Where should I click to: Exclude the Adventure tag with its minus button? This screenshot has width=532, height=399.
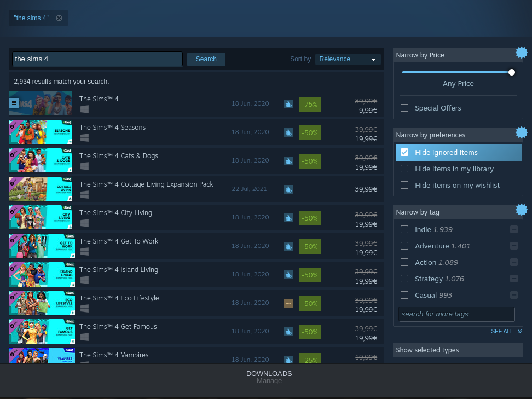[514, 246]
